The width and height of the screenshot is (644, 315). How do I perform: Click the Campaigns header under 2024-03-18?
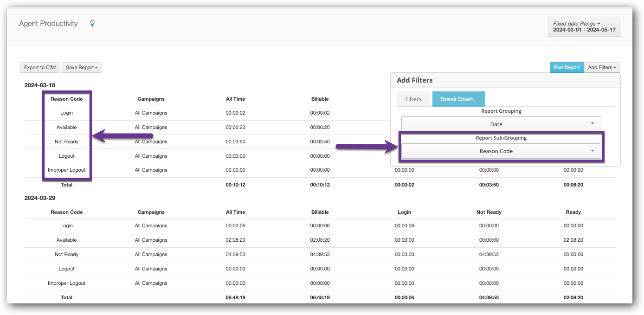(151, 99)
